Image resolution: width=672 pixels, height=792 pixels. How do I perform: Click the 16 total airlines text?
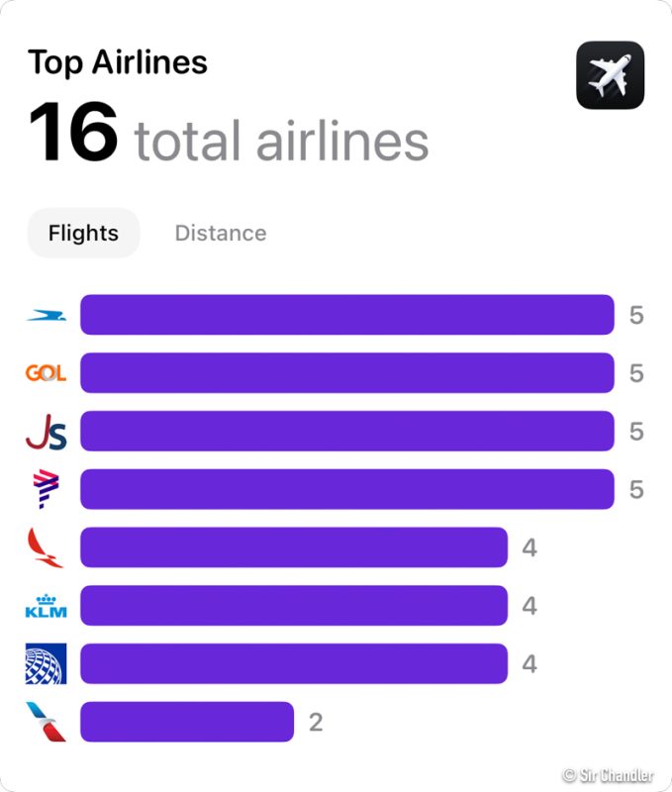(229, 135)
